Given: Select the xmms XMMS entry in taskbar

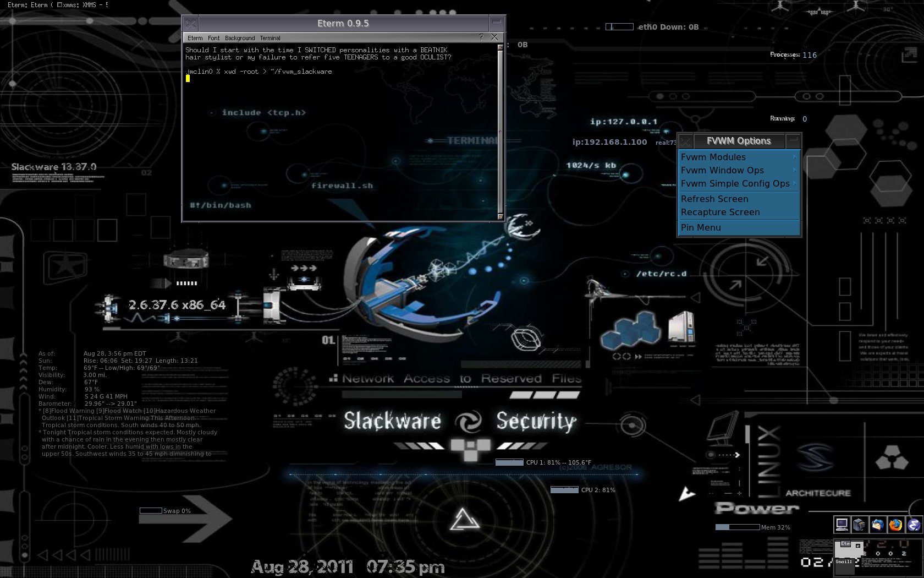Looking at the screenshot, I should pyautogui.click(x=82, y=4).
